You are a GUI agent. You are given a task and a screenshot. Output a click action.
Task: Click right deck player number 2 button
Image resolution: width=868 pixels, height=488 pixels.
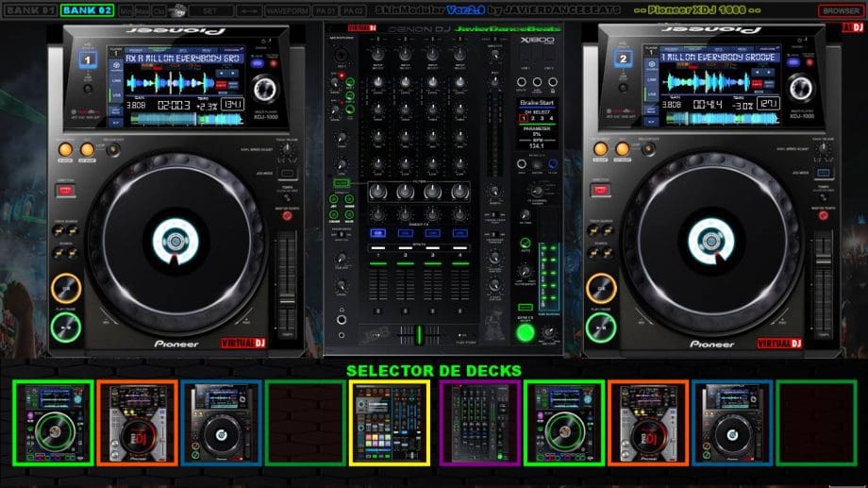click(624, 59)
